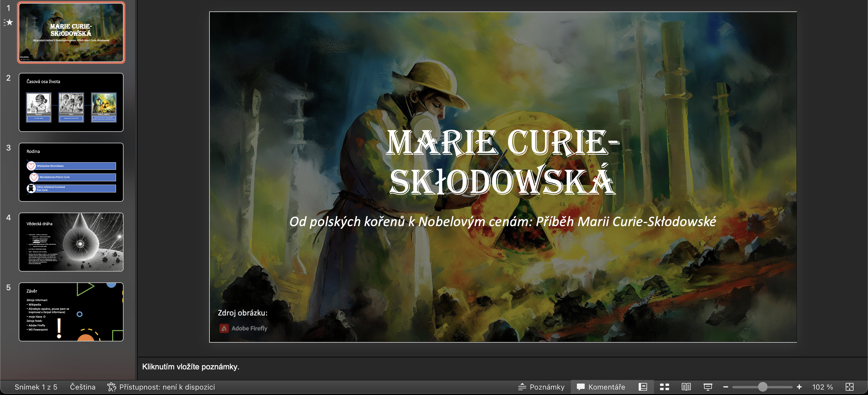Select slide 3 thumbnail Rodina
The width and height of the screenshot is (868, 395).
point(71,172)
